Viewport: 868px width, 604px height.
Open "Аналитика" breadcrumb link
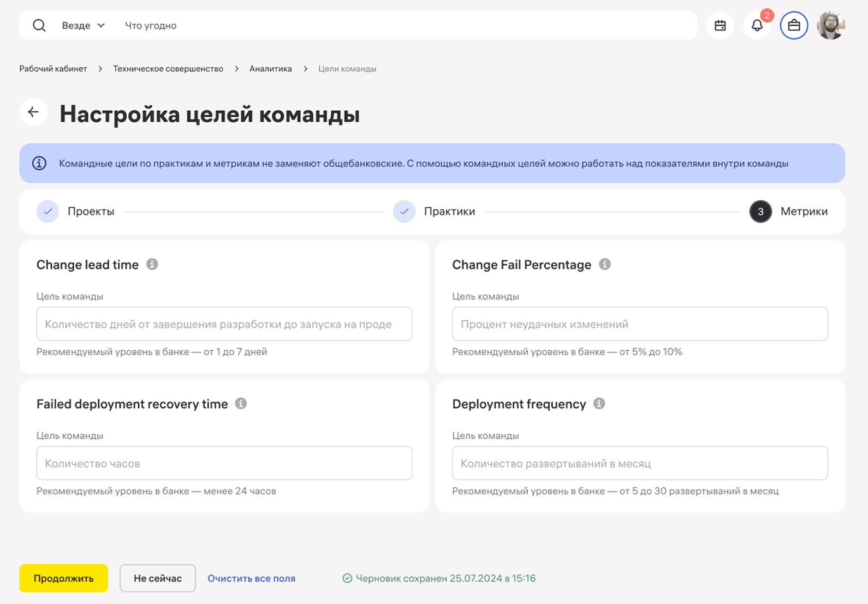pyautogui.click(x=270, y=69)
